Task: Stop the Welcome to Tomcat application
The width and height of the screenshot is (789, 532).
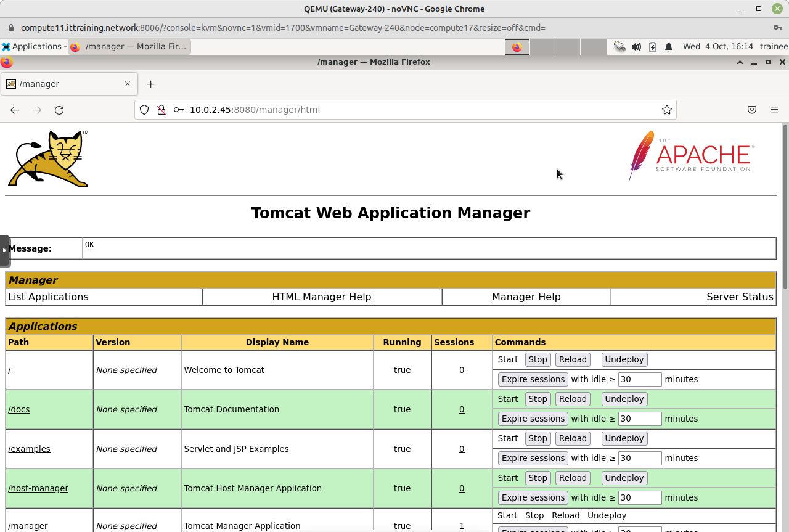Action: [x=538, y=359]
